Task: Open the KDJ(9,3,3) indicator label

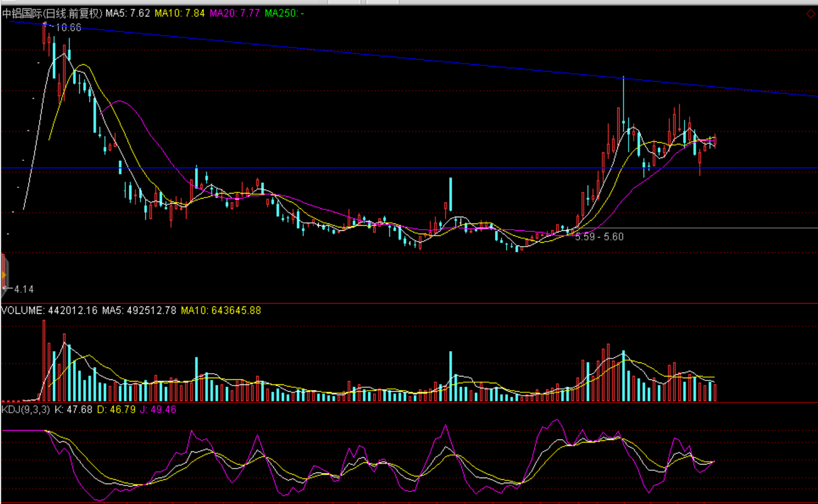Action: point(25,409)
